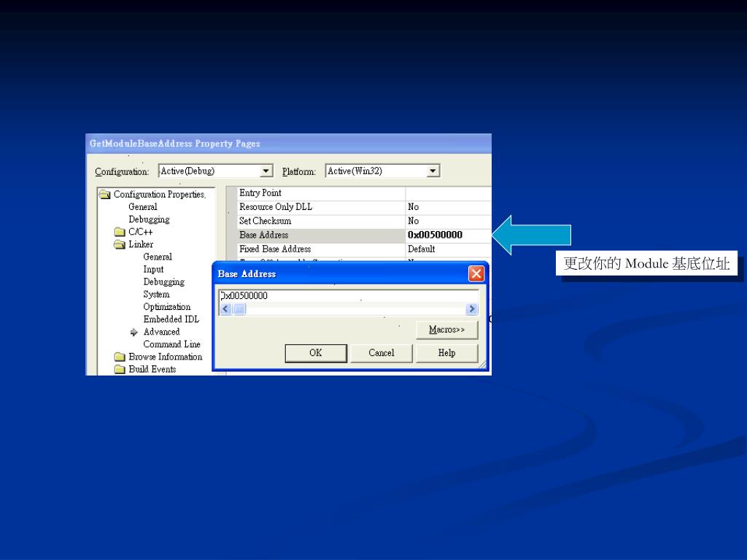This screenshot has height=560, width=747.
Task: Select Command Line under Linker
Action: (171, 344)
